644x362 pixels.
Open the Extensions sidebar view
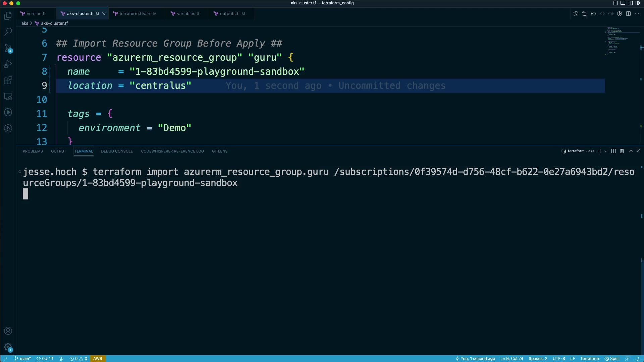8,80
